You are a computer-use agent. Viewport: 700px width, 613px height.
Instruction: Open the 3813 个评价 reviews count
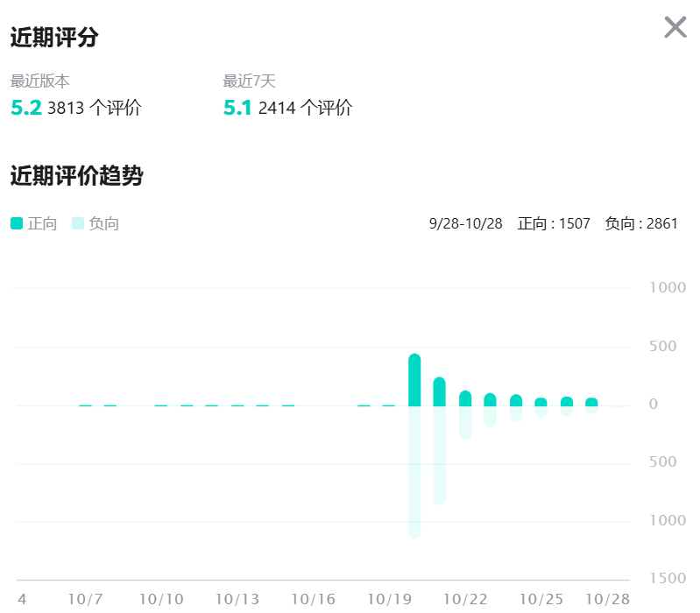(95, 108)
